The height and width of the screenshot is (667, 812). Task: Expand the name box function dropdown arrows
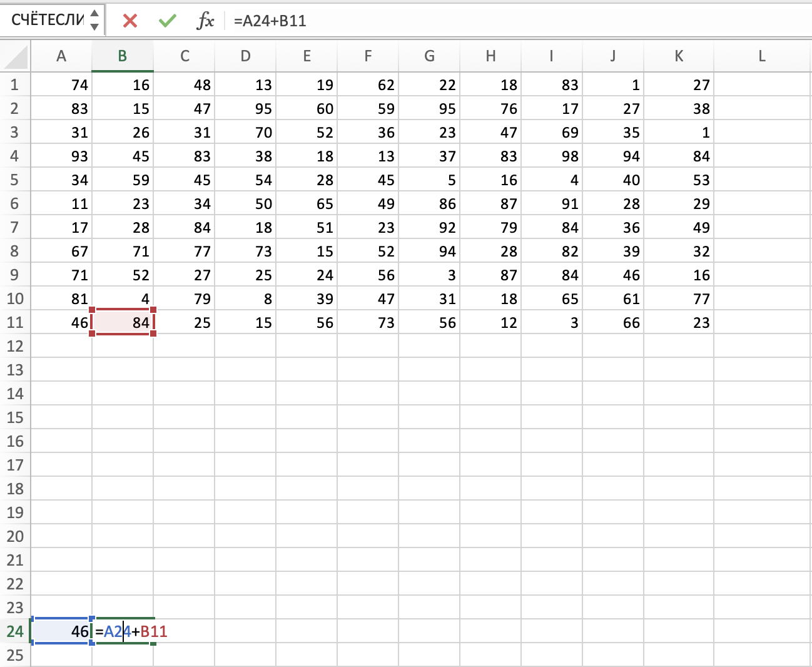coord(94,20)
